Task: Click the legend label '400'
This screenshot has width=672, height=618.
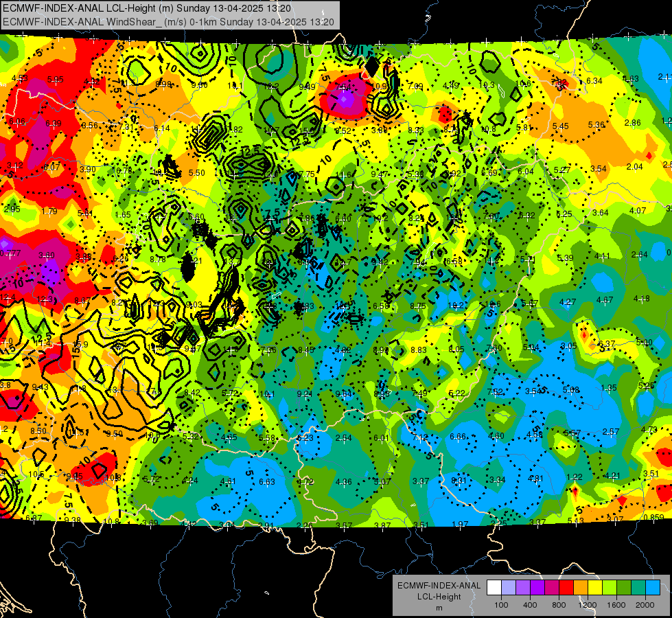Action: click(x=530, y=605)
